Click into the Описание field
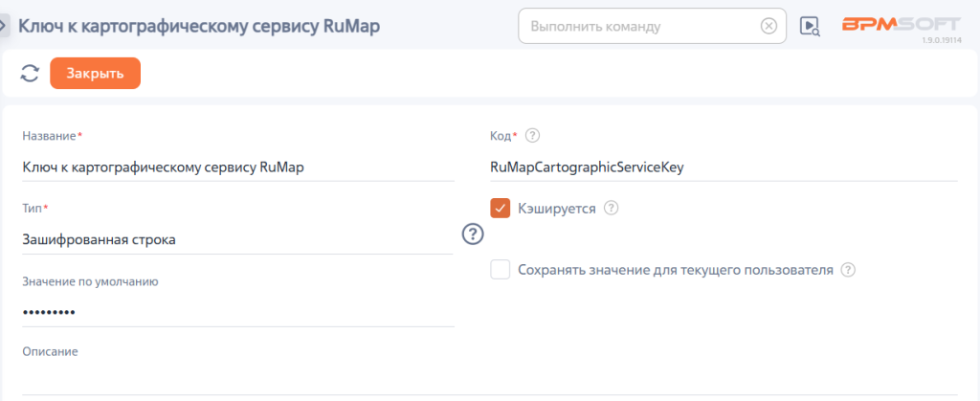This screenshot has height=401, width=980. click(490, 381)
